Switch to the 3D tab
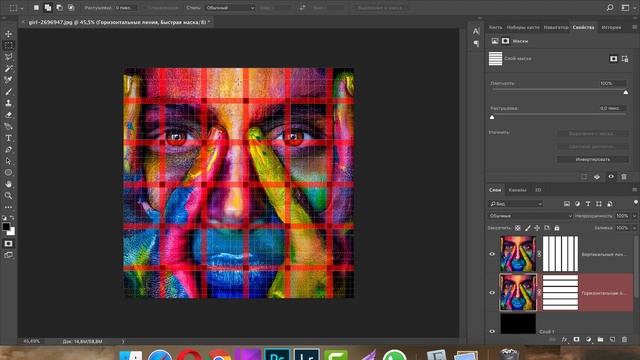Image resolution: width=640 pixels, height=360 pixels. tap(538, 190)
